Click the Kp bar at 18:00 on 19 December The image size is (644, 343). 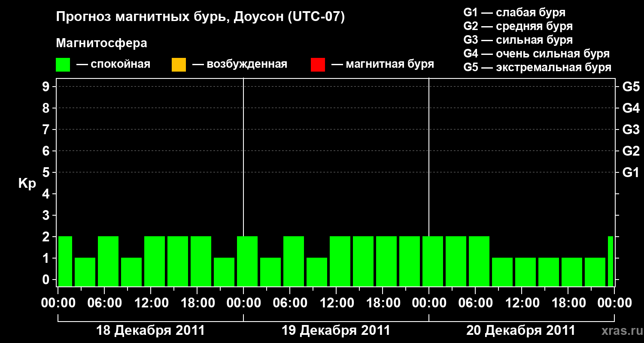tap(386, 261)
